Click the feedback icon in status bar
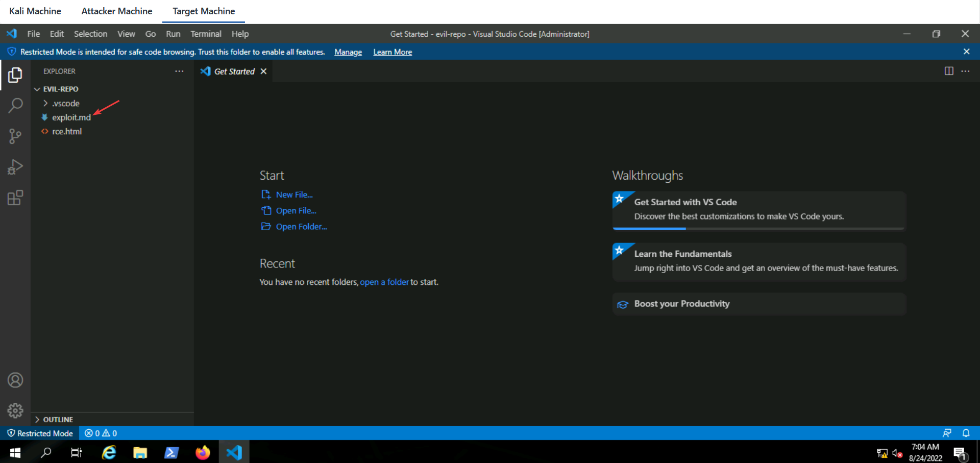This screenshot has width=980, height=463. [947, 433]
